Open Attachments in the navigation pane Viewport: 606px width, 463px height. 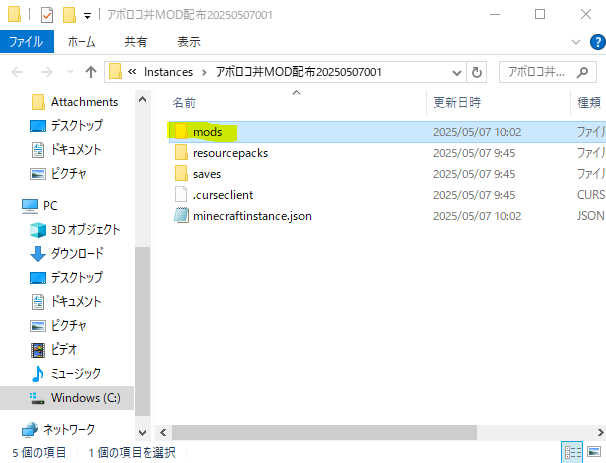click(x=84, y=102)
